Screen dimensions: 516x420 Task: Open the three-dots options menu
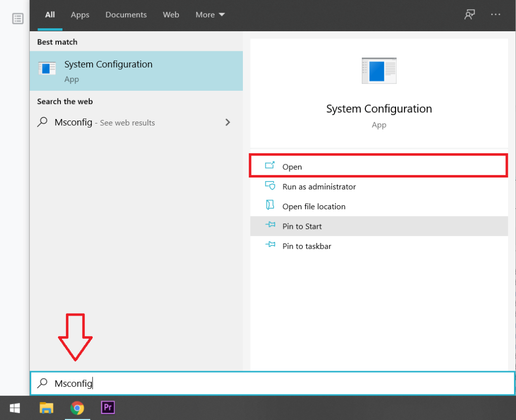[x=495, y=15]
